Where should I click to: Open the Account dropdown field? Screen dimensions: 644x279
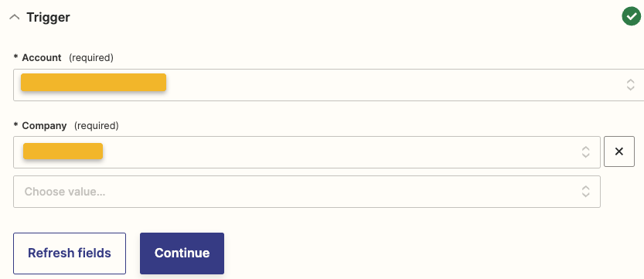(329, 85)
